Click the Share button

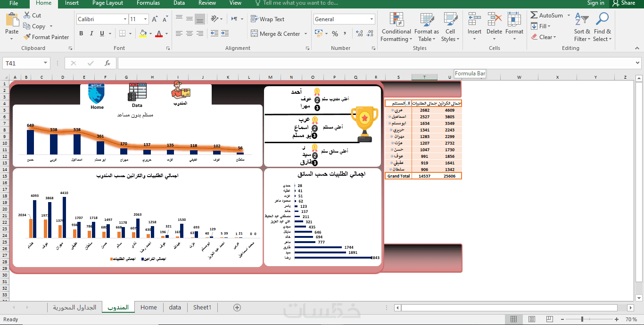click(x=624, y=3)
